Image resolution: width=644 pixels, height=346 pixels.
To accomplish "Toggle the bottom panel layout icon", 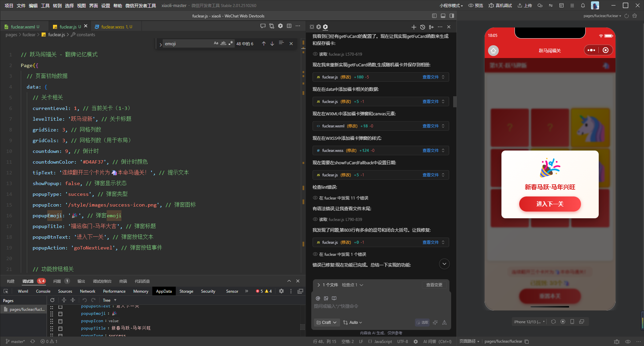I will pos(443,16).
